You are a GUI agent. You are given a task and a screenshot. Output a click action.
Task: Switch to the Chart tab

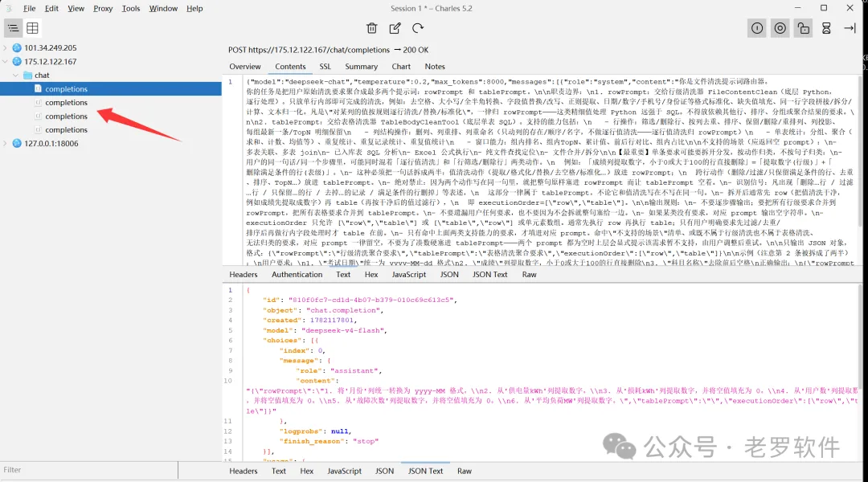(401, 67)
